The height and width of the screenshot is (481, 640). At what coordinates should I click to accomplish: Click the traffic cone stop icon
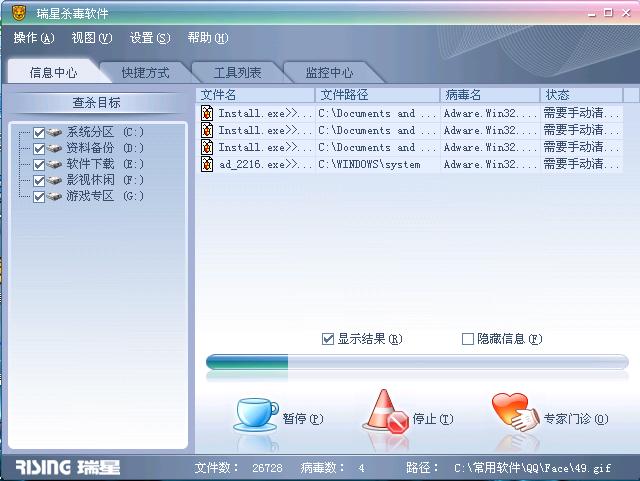[x=386, y=412]
